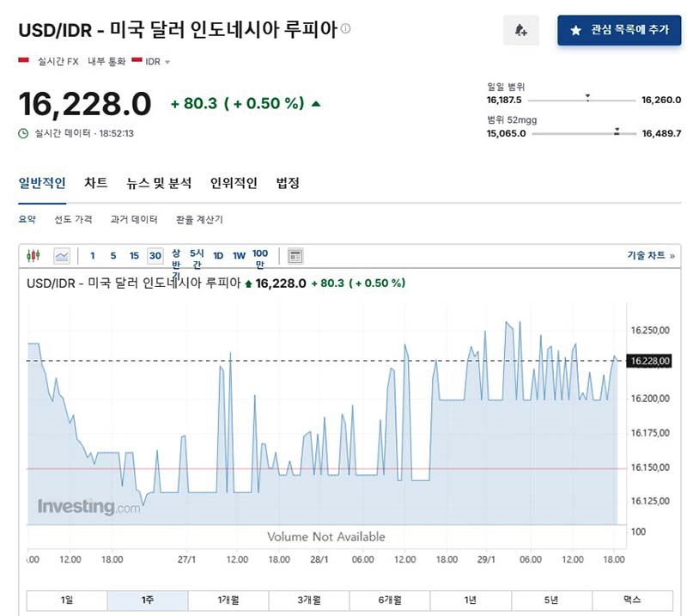The image size is (687, 616).
Task: Open the 차트 tab
Action: tap(96, 183)
